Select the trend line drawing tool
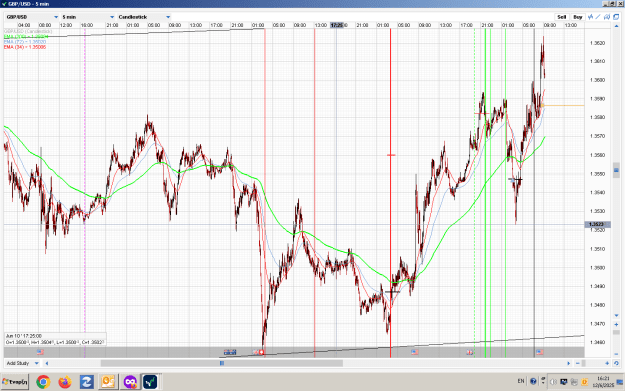The image size is (625, 391). pos(598,17)
